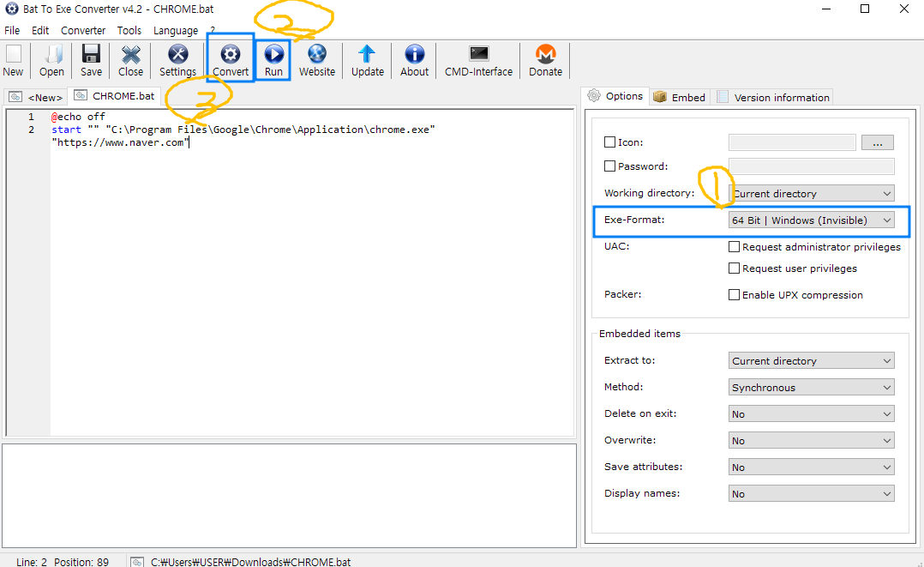924x567 pixels.
Task: Select the <New> document tab
Action: tap(36, 97)
